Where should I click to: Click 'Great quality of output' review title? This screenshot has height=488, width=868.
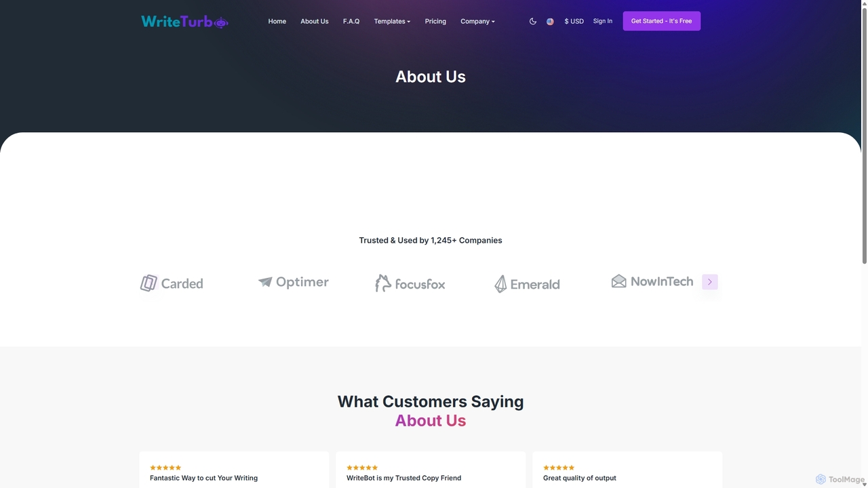tap(580, 478)
